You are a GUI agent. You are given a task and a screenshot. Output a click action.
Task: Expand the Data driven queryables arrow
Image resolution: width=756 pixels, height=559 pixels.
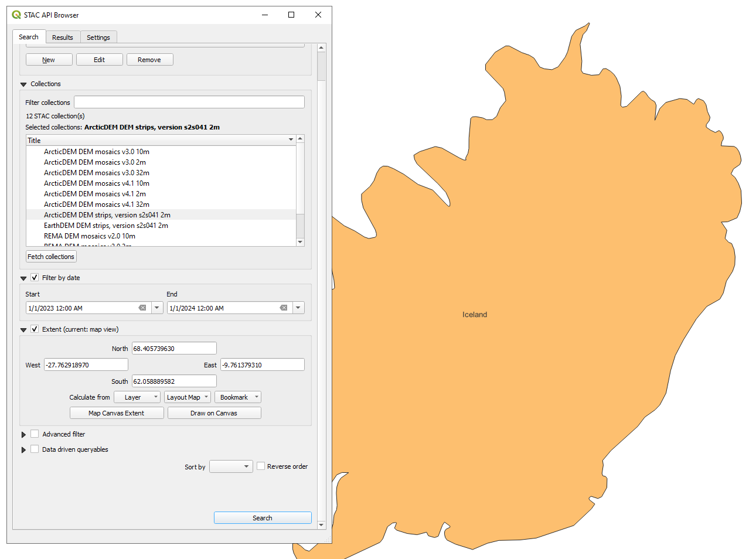(x=23, y=450)
